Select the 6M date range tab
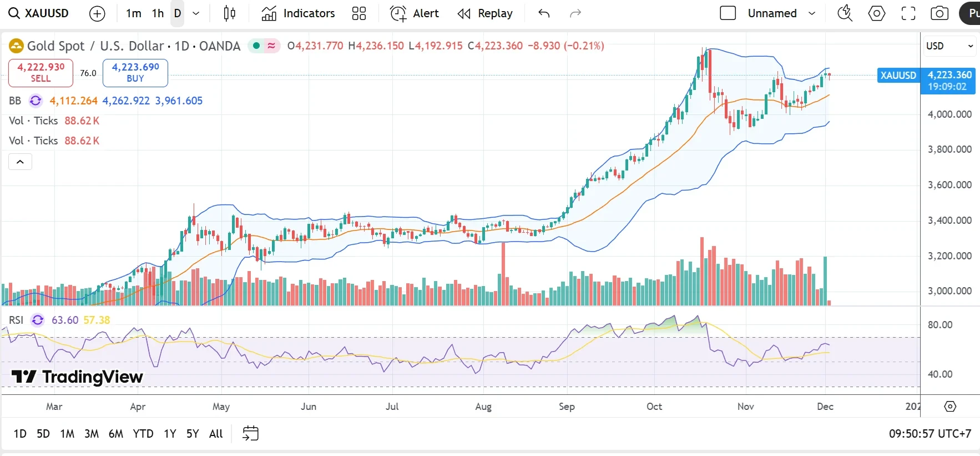This screenshot has height=456, width=980. coord(116,434)
